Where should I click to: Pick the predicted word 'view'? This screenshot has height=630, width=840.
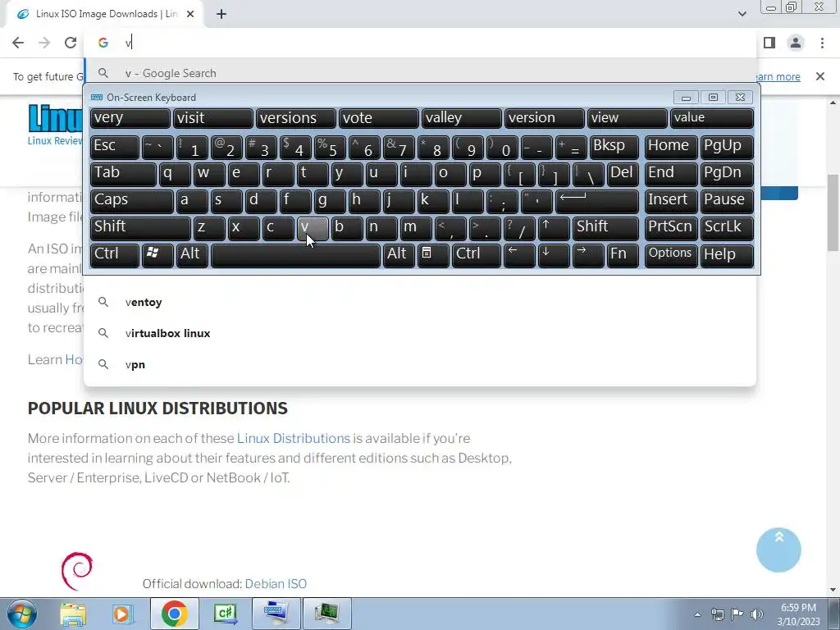628,118
